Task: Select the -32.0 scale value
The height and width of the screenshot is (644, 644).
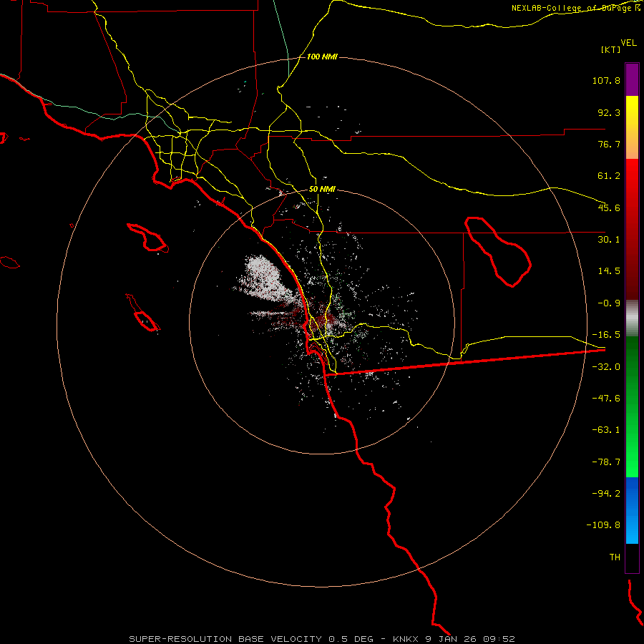Action: (606, 367)
